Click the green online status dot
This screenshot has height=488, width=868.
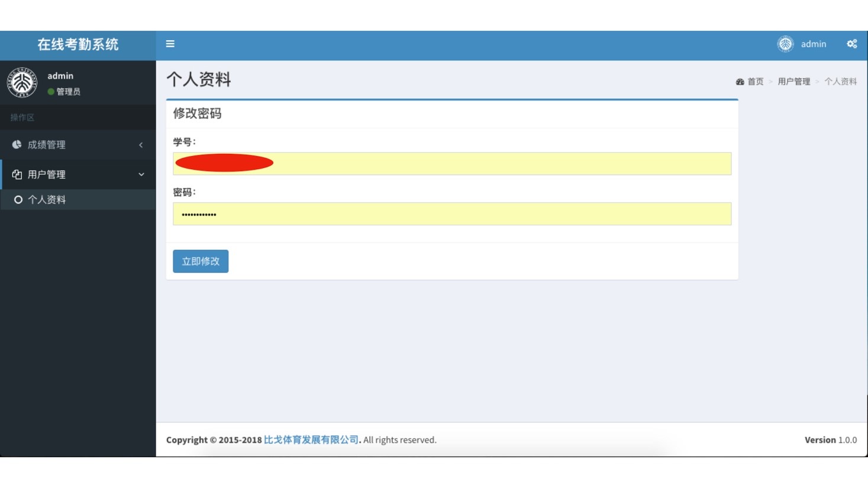51,92
